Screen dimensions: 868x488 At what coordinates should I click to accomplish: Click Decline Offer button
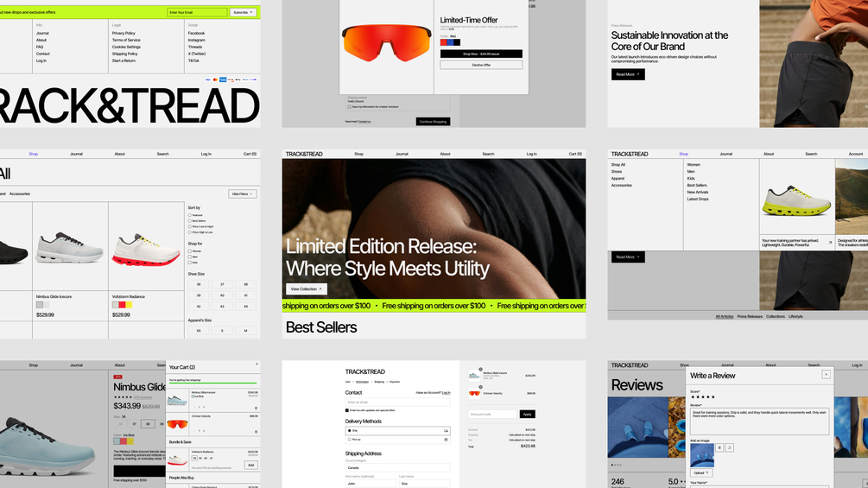[x=481, y=65]
